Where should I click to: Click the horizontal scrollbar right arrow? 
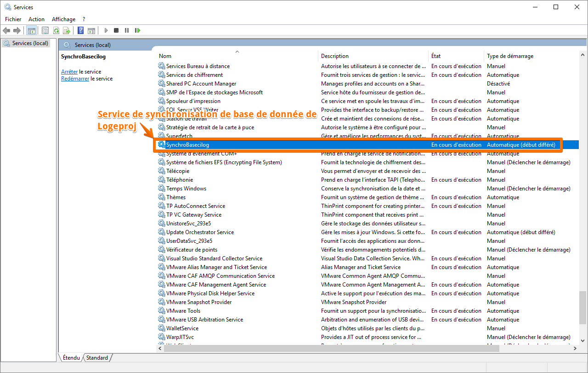574,349
